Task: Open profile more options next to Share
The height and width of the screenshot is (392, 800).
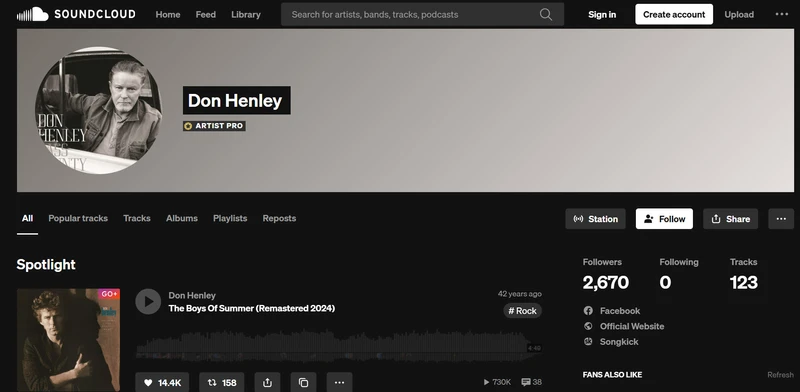Action: tap(781, 219)
